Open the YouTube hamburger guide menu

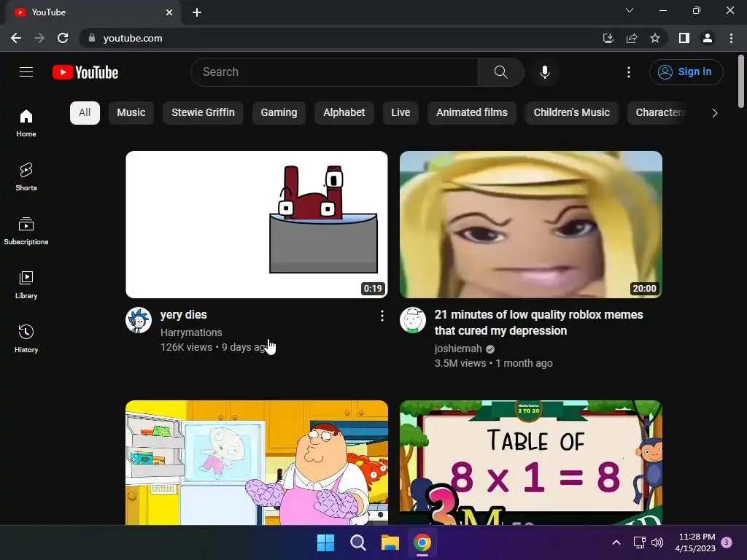pos(26,72)
